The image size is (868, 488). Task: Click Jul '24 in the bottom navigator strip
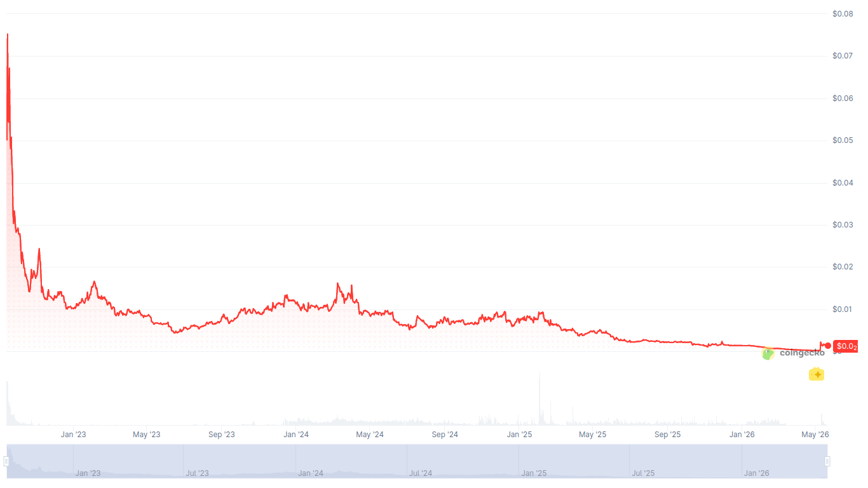(x=421, y=473)
